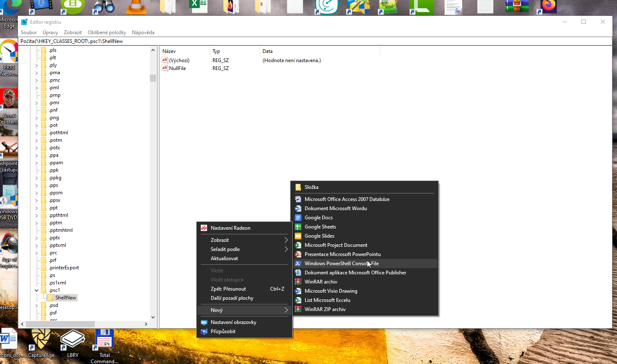Select the ShellNew tree key

click(66, 298)
